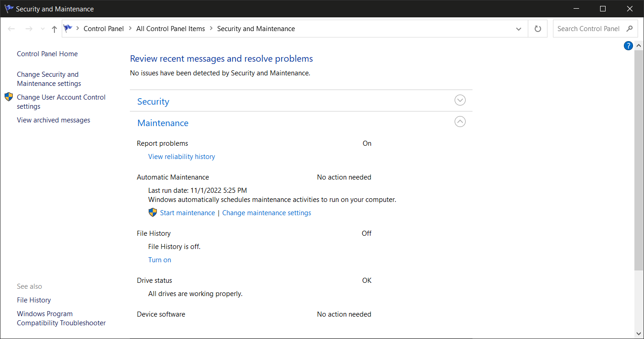Open Windows Program Compatibility Troubleshooter link
644x339 pixels.
click(x=61, y=318)
